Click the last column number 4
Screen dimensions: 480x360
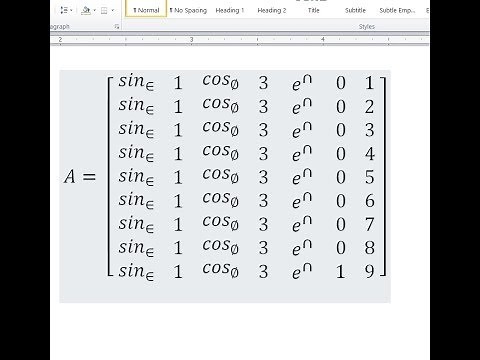pos(370,154)
